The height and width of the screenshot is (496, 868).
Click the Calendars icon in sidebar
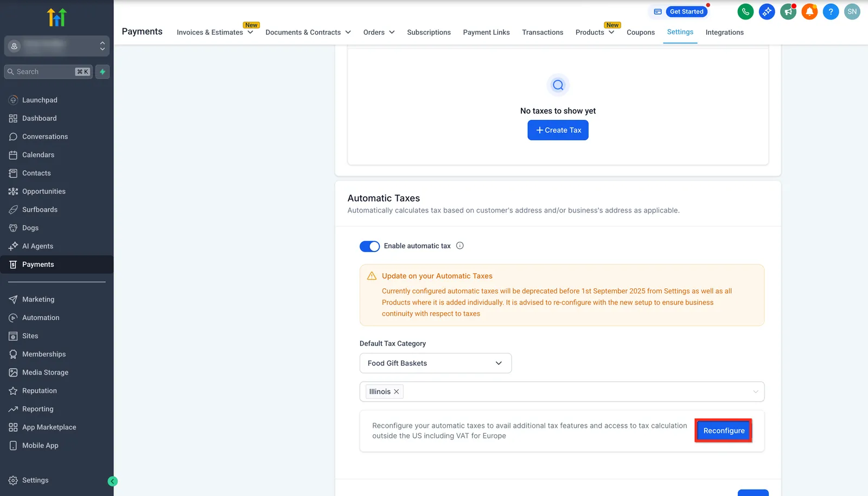[13, 155]
